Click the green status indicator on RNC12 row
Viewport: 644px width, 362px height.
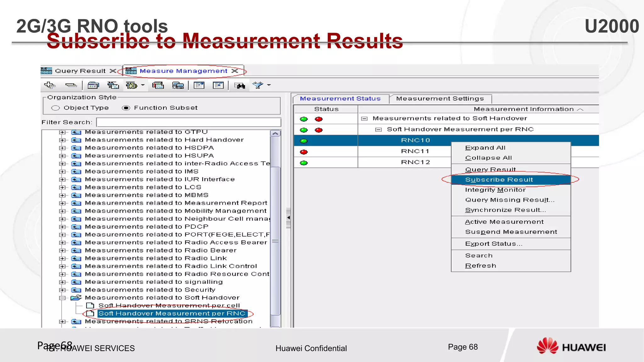point(304,163)
